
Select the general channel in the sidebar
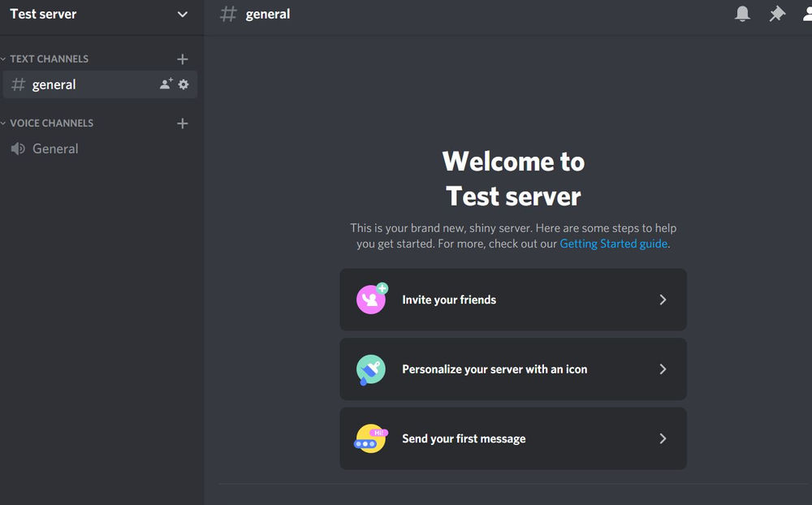point(54,84)
